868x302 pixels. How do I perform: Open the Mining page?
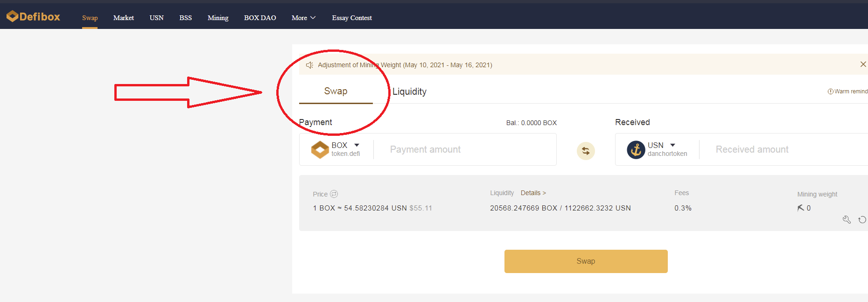218,18
